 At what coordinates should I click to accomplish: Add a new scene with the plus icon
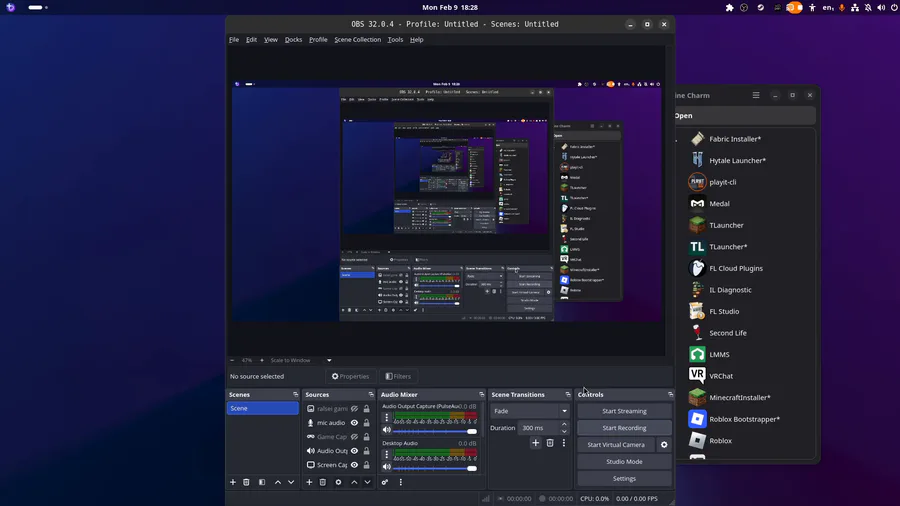click(x=232, y=482)
